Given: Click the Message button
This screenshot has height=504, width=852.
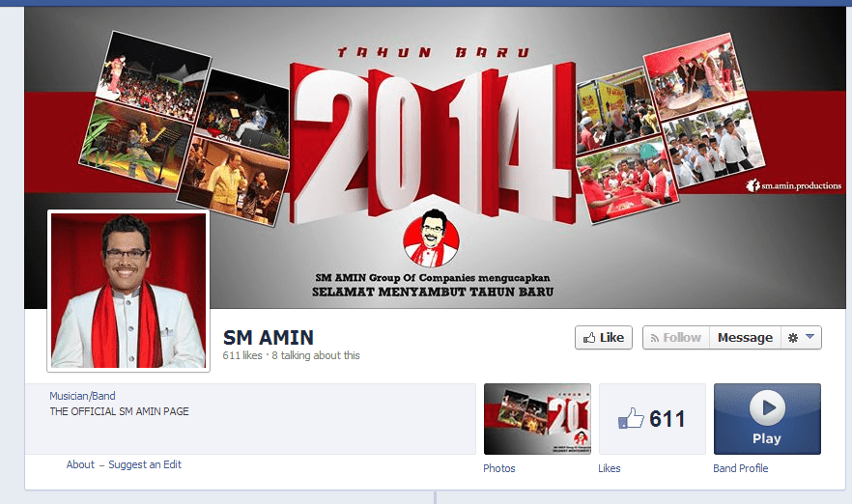Looking at the screenshot, I should point(745,337).
